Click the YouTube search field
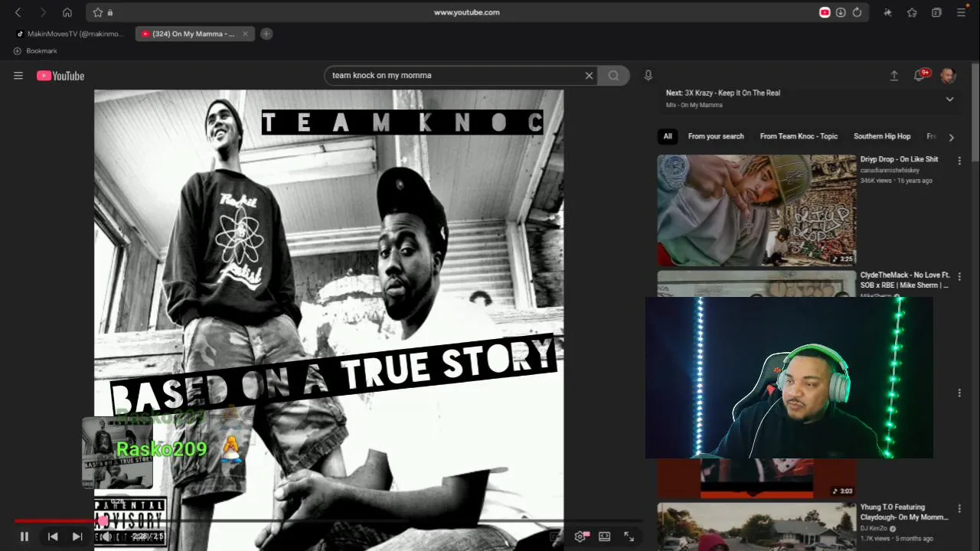Viewport: 980px width, 551px height. tap(456, 75)
